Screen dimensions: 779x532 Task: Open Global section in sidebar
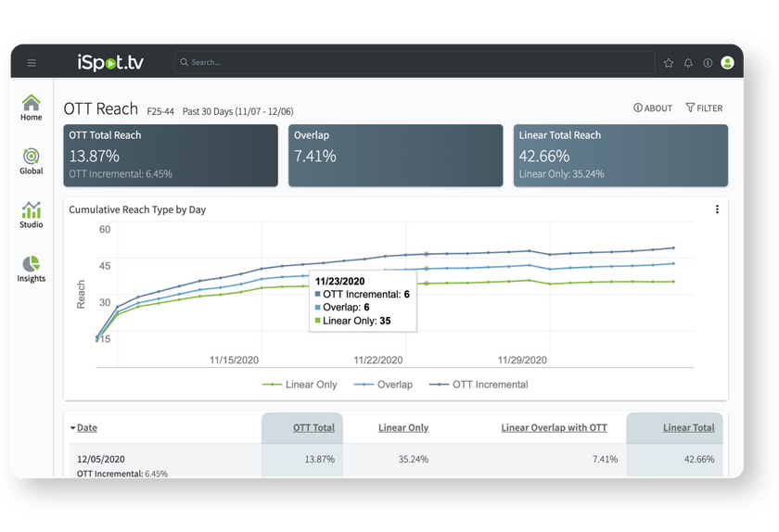[32, 161]
